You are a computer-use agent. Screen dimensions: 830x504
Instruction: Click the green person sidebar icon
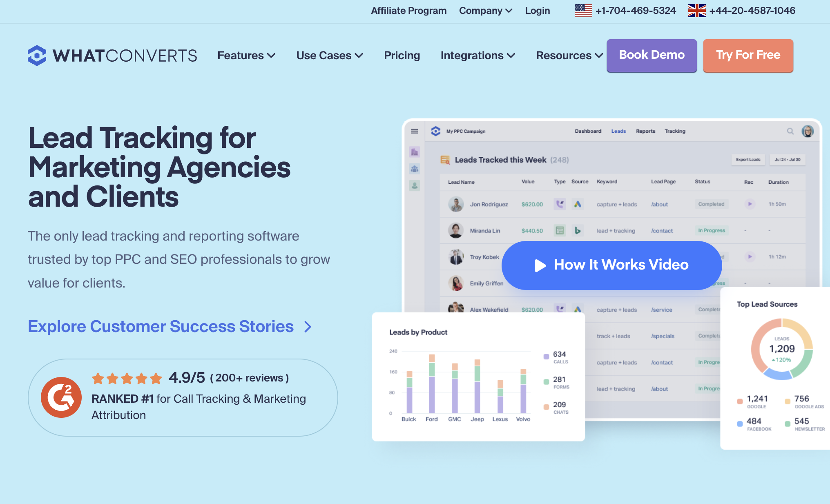click(x=414, y=186)
